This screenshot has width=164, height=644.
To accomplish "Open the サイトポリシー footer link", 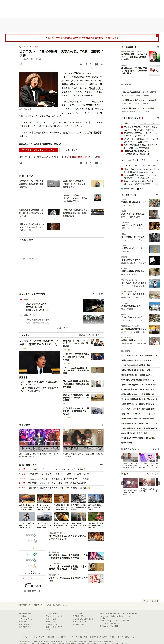I will coord(25,637).
